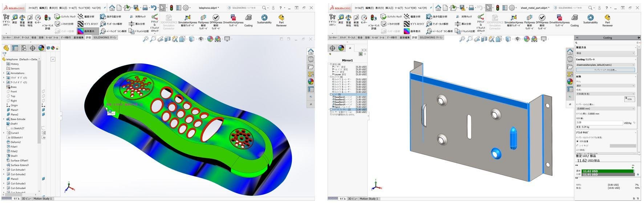Open the Costing ribbon icon in the sheet metal window
This screenshot has height=203, width=644.
pyautogui.click(x=574, y=20)
